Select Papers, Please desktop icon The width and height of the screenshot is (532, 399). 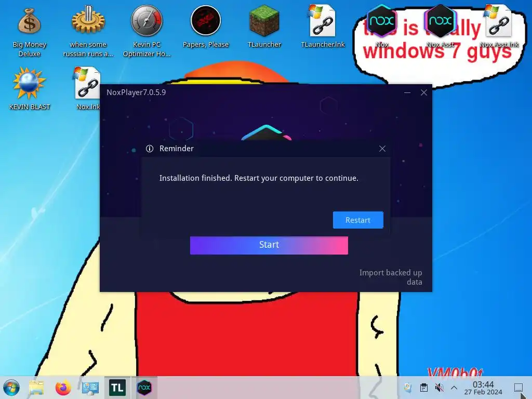206,27
